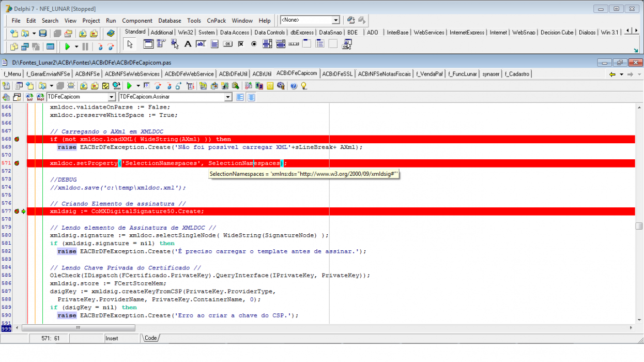
Task: Click the light bulb icon in editor toolbar
Action: coord(304,86)
